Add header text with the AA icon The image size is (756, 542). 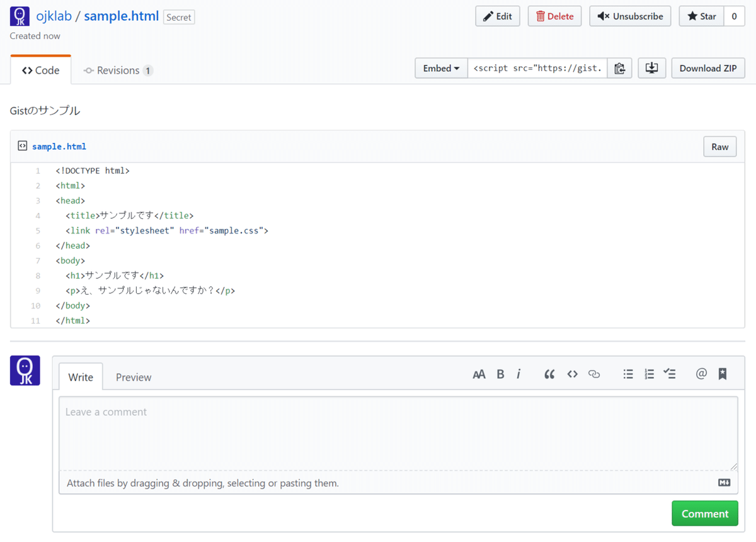point(479,374)
